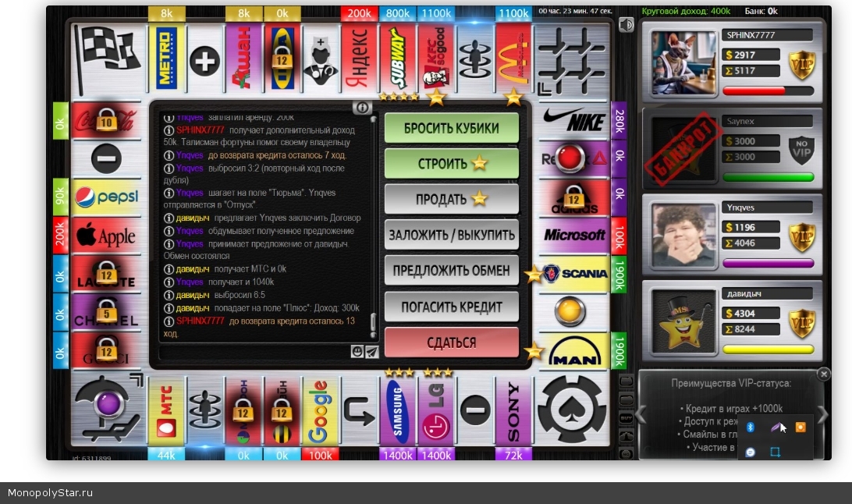The width and height of the screenshot is (852, 504).
Task: Click the locked Adidas cell
Action: [573, 197]
